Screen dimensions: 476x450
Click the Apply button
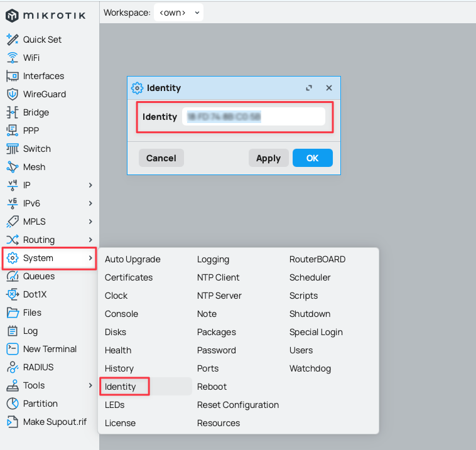coord(268,158)
